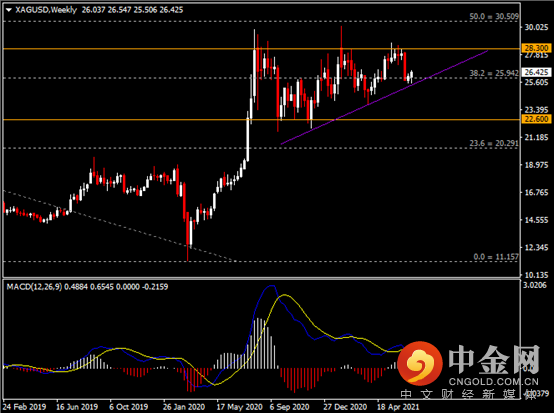Click the 23.6 = 20.291 Fibonacci label
The image size is (554, 413).
tap(494, 143)
